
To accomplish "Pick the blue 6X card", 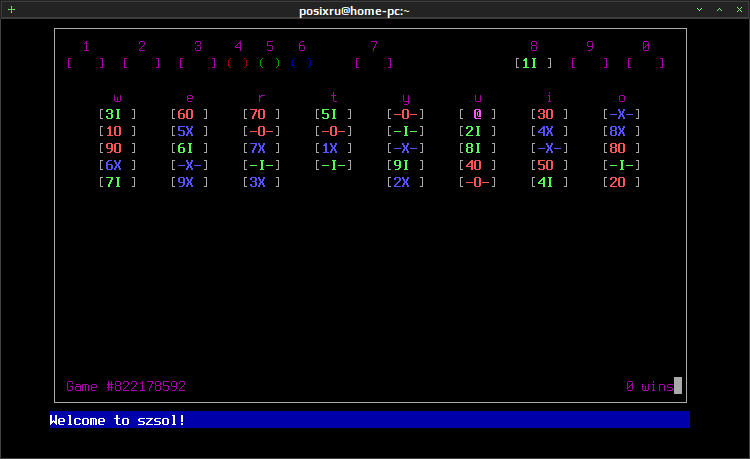I will [x=117, y=165].
